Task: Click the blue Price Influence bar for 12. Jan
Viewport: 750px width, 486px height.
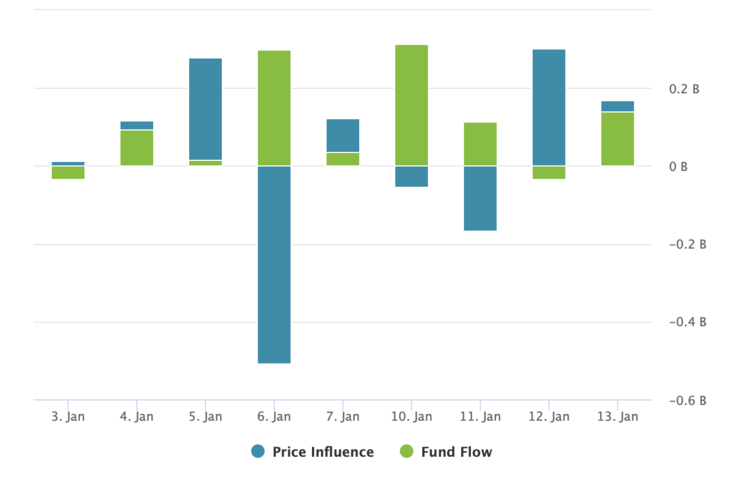Action: [549, 107]
